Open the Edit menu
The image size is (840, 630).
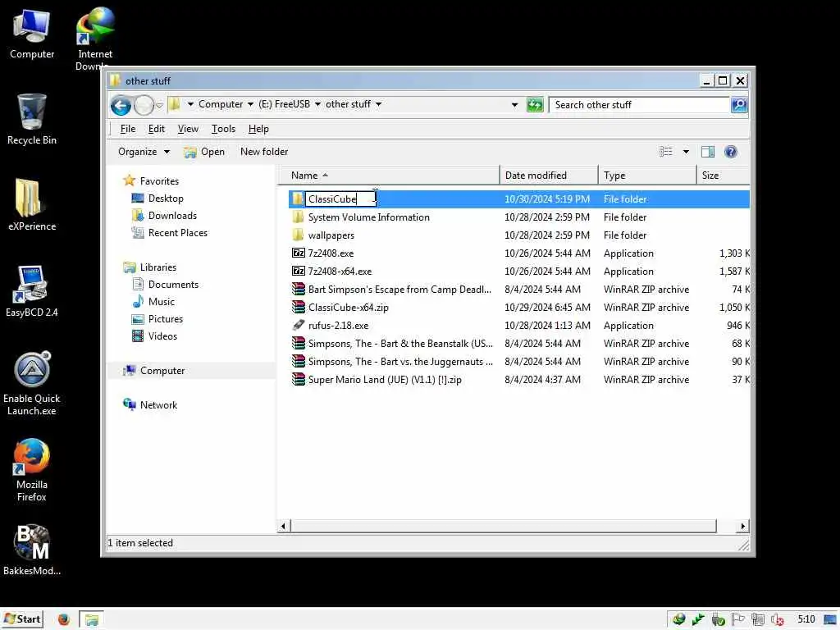pos(157,129)
